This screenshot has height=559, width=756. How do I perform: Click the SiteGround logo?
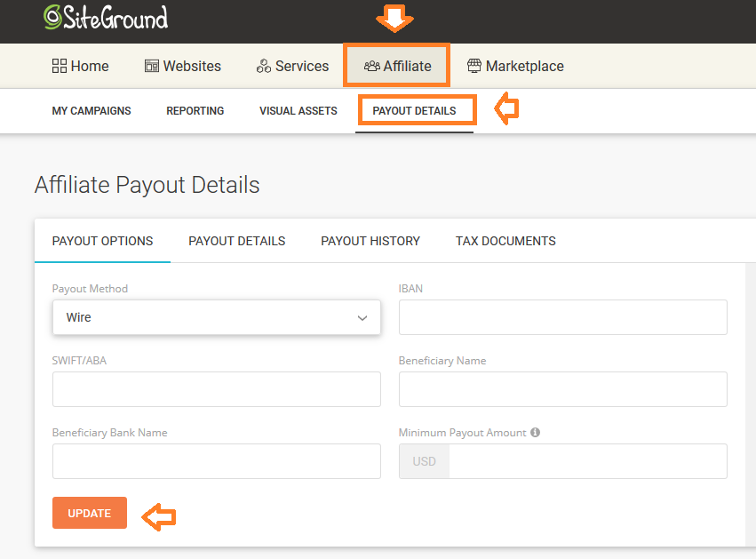tap(106, 18)
